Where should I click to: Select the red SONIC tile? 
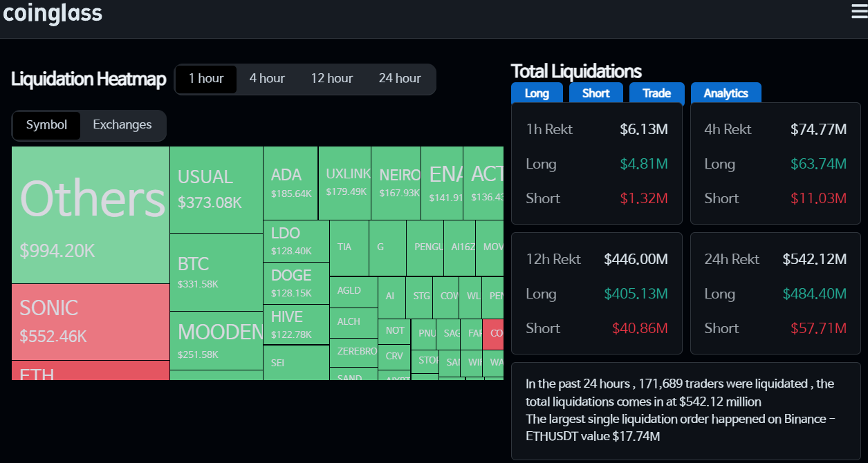(x=91, y=322)
